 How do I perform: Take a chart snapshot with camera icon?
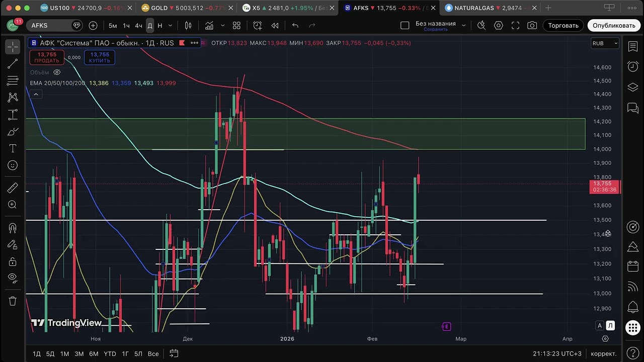(x=532, y=26)
